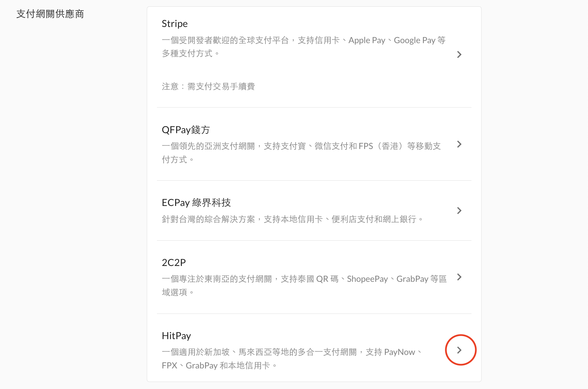Viewport: 588px width, 389px height.
Task: Click "Google Pay" in Stripe's description
Action: click(415, 40)
